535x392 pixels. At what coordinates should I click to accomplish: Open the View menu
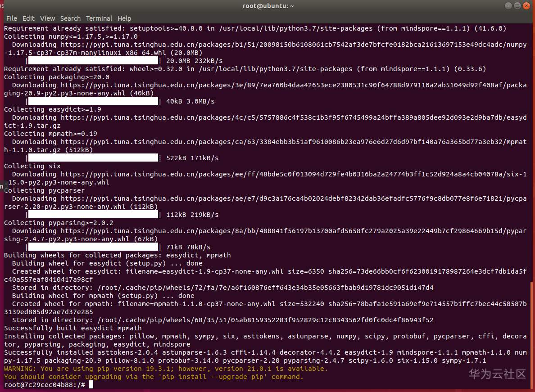point(47,18)
